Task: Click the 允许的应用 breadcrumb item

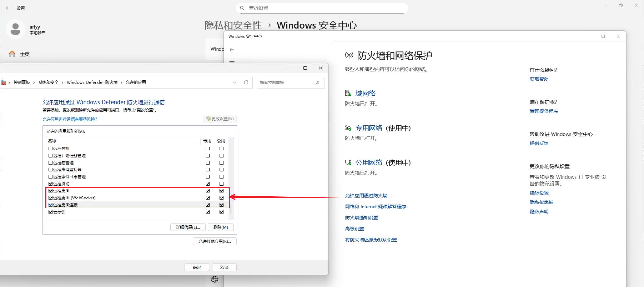Action: coord(136,82)
